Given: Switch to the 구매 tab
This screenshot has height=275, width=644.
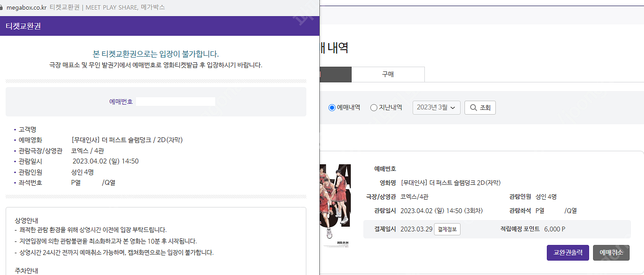Looking at the screenshot, I should [388, 75].
